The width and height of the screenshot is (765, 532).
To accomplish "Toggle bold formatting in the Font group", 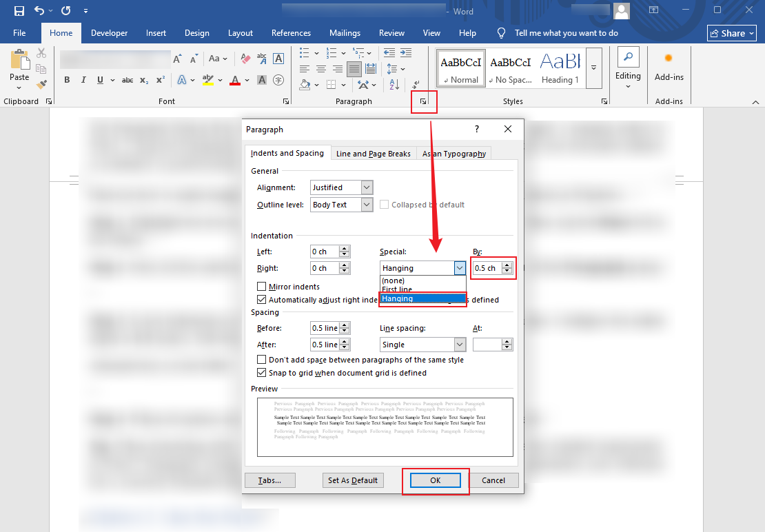I will click(67, 79).
